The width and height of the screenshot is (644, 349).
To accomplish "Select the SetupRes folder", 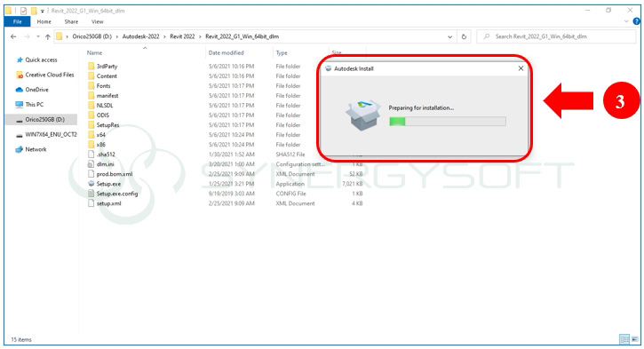I will pyautogui.click(x=104, y=125).
